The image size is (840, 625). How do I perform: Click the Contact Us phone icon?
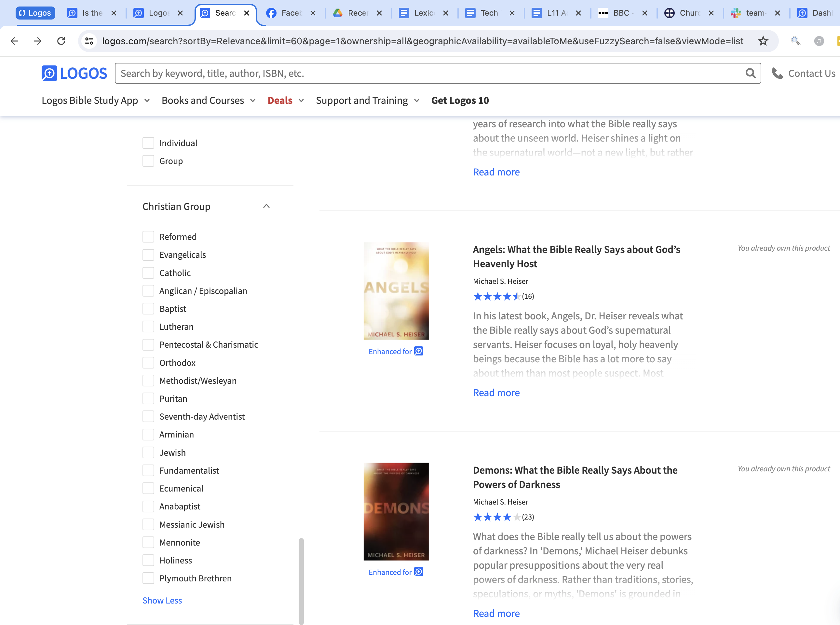point(777,73)
